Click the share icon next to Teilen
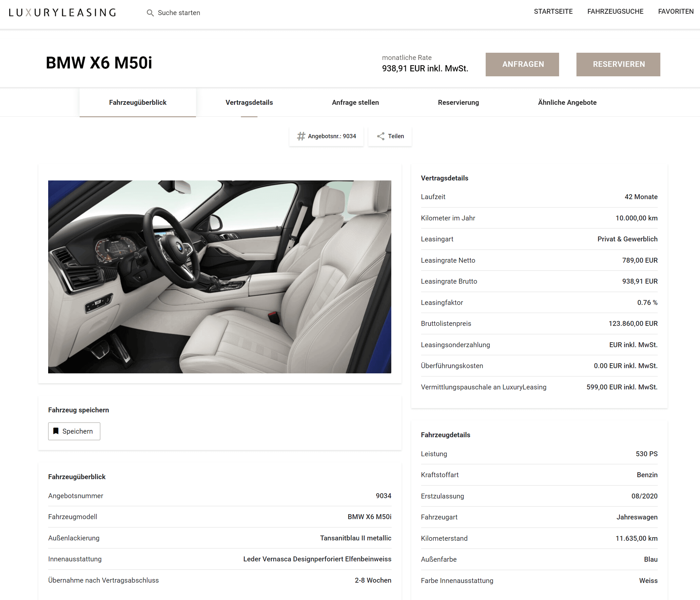 pyautogui.click(x=381, y=136)
